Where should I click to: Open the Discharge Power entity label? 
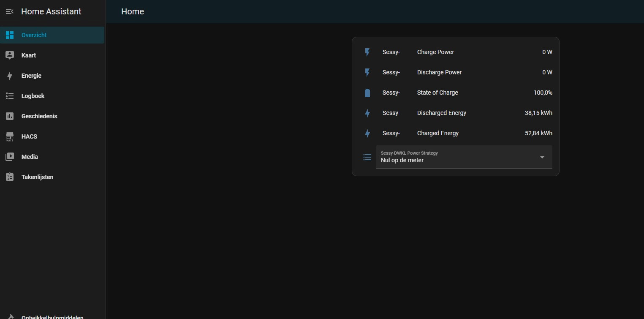coord(439,72)
